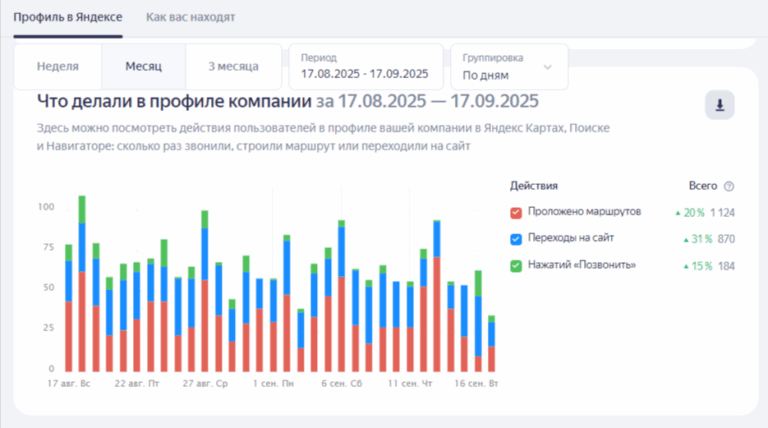Open the Группировка По дням dropdown
This screenshot has width=768, height=428.
(509, 67)
